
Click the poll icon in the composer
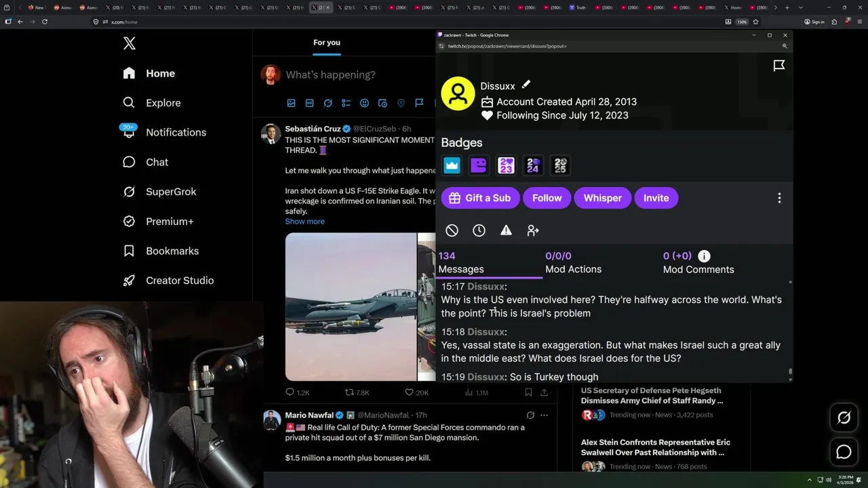(x=346, y=103)
